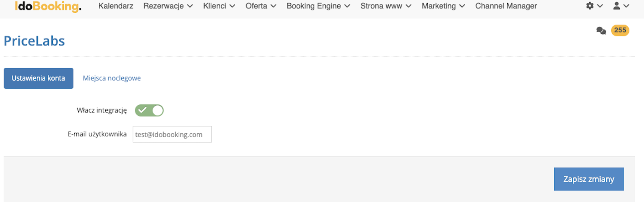Viewport: 644px width, 210px height.
Task: Open the Channel Manager menu item
Action: coord(506,6)
